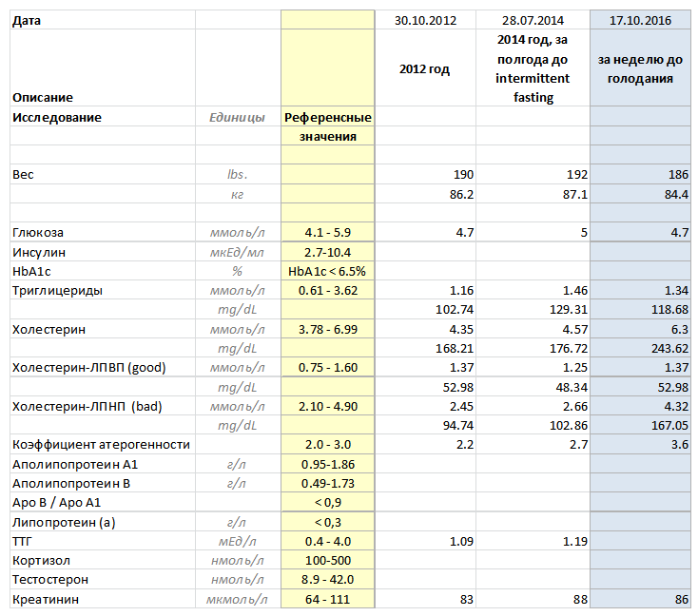Select the weight 84.4 kg cell
The height and width of the screenshot is (616, 698).
640,194
